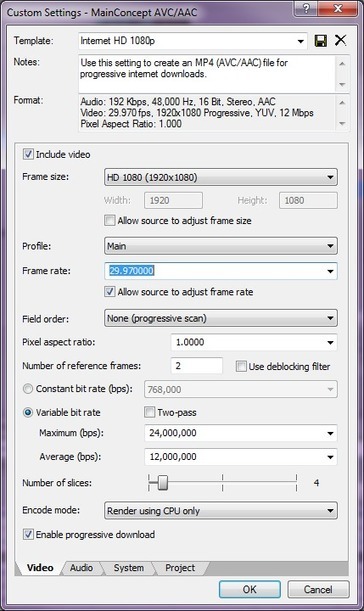This screenshot has height=611, width=364.
Task: Click inside the Notes text box
Action: click(207, 74)
